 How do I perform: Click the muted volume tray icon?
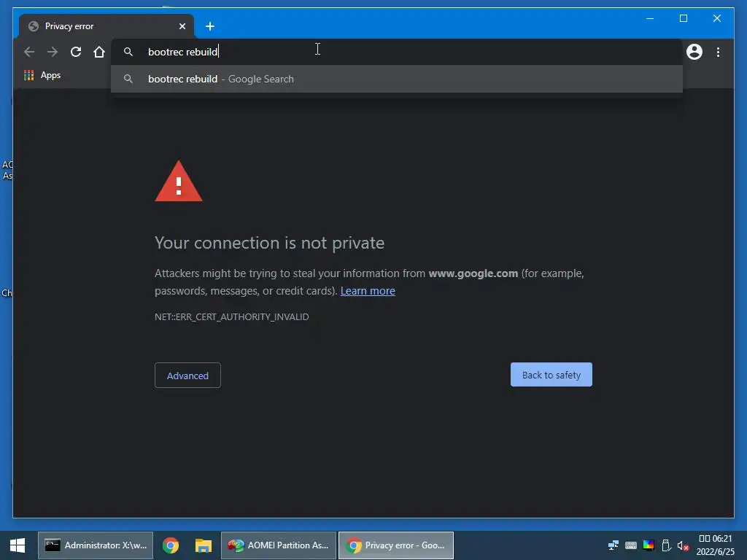point(683,545)
